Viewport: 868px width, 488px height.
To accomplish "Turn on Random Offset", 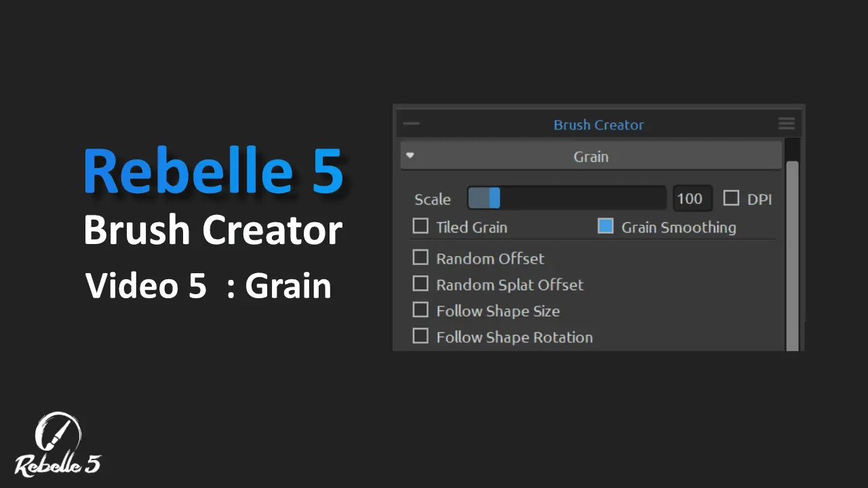I will tap(420, 258).
